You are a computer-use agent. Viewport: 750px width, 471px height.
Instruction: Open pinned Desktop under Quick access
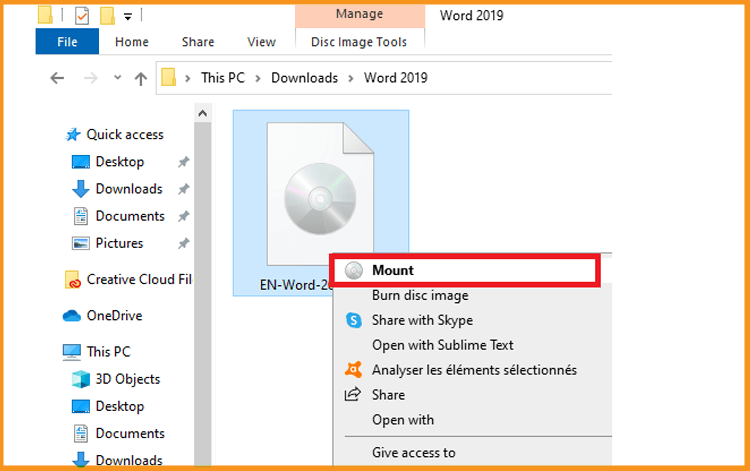tap(120, 162)
